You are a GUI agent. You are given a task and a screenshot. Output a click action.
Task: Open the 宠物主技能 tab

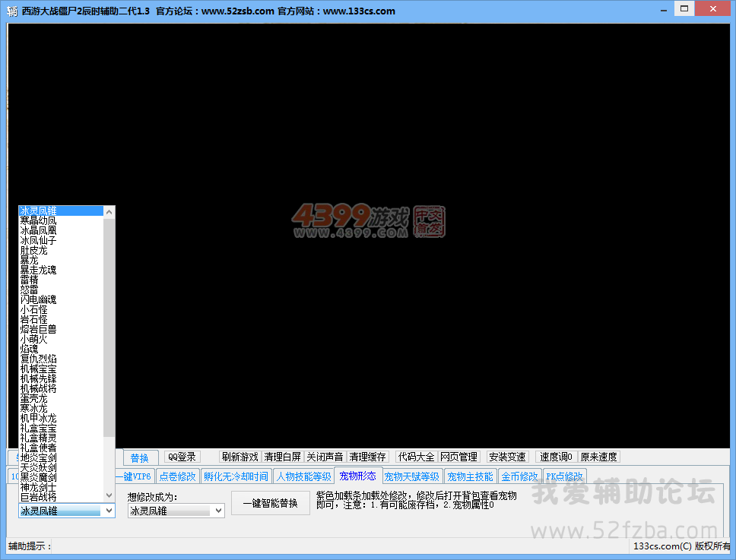click(x=470, y=476)
